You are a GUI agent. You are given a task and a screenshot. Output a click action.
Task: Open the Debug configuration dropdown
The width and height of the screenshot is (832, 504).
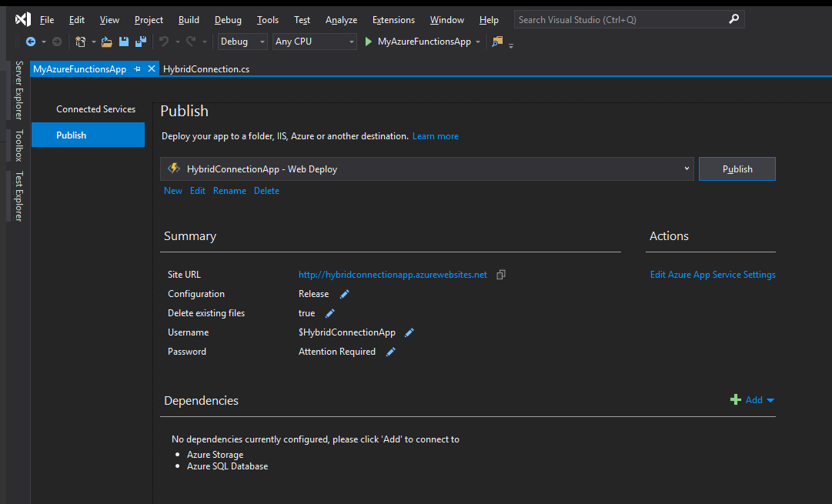tap(242, 42)
